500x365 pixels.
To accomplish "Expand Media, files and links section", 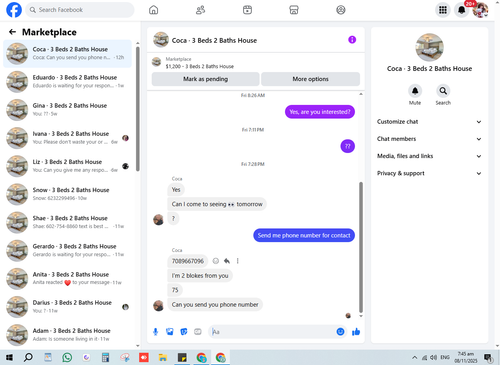I will tap(429, 156).
